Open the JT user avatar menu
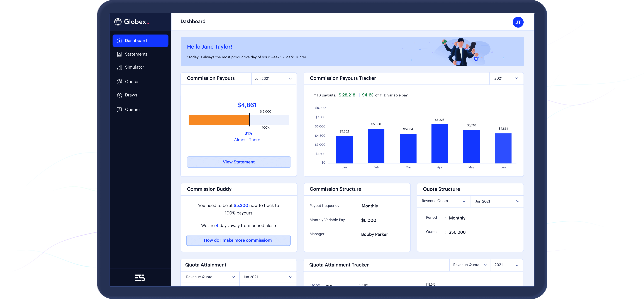This screenshot has width=644, height=299. click(x=518, y=22)
